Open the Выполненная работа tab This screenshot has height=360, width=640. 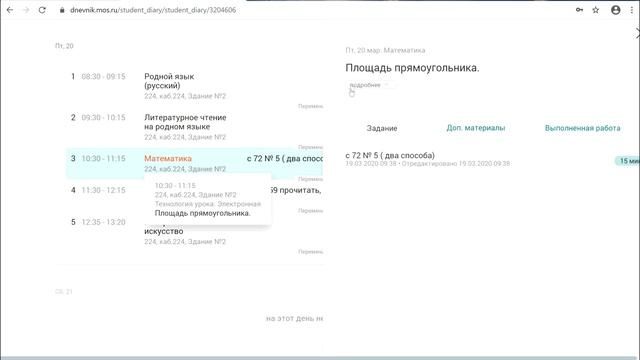point(582,128)
